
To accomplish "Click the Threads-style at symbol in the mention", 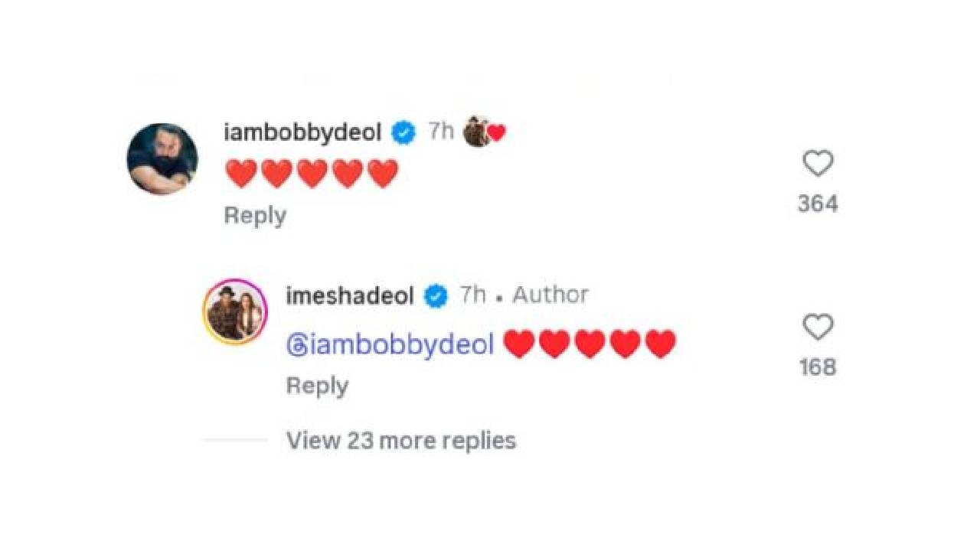I will coord(296,346).
